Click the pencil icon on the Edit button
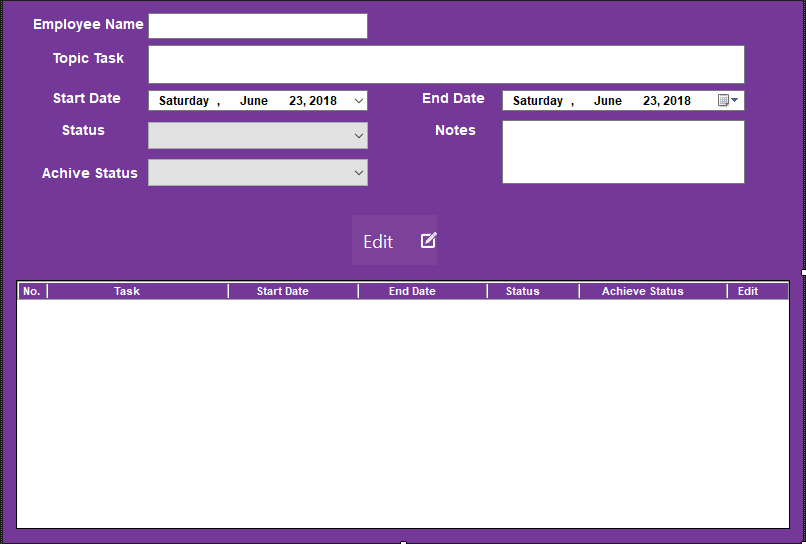 [428, 240]
